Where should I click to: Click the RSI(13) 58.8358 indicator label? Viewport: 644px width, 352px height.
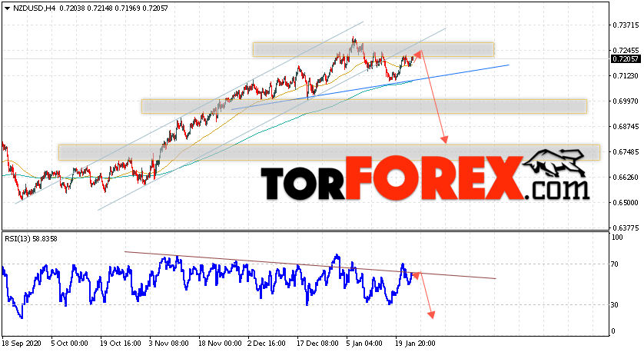click(x=31, y=238)
